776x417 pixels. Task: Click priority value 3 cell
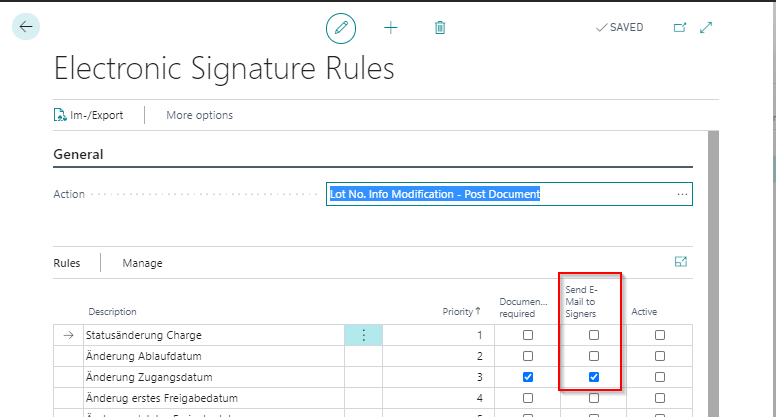point(438,377)
